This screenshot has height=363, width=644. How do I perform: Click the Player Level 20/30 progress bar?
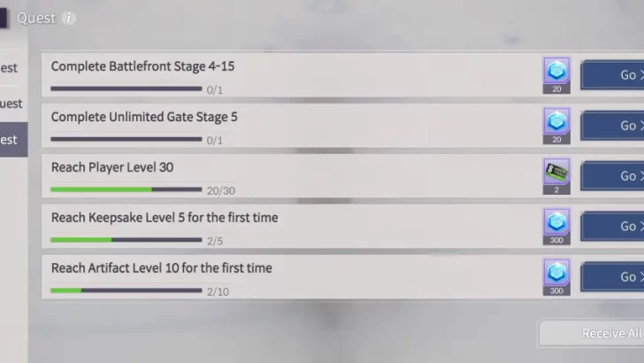(x=126, y=189)
